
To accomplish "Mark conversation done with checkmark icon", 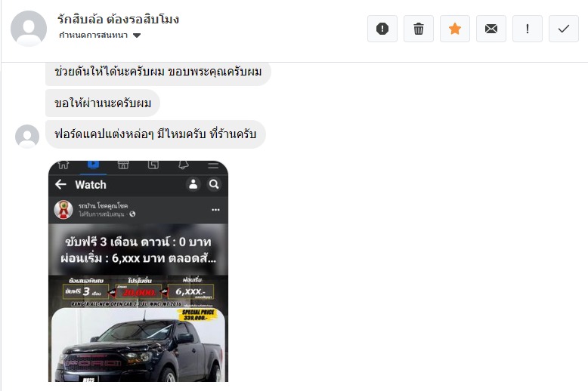I will (x=564, y=29).
